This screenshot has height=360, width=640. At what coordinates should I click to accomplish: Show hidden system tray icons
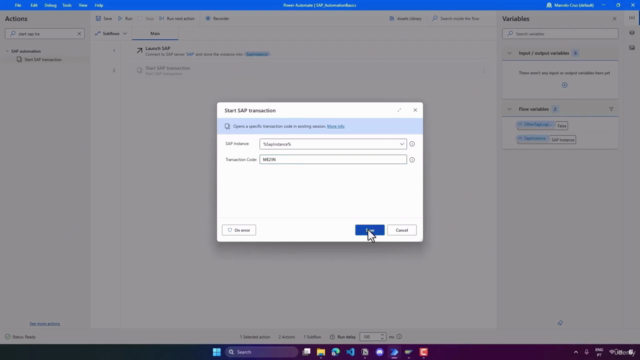point(576,352)
